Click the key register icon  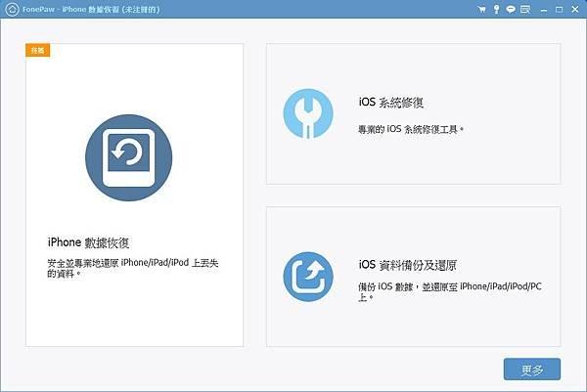[496, 10]
